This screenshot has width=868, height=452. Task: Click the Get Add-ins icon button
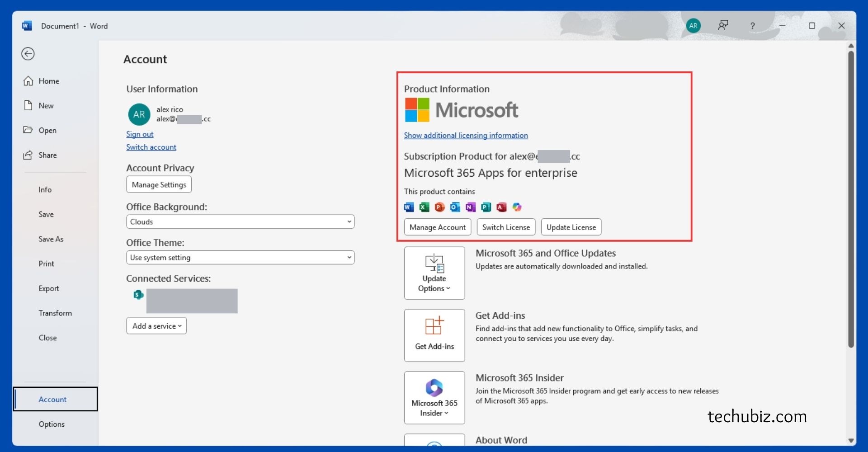(x=434, y=335)
